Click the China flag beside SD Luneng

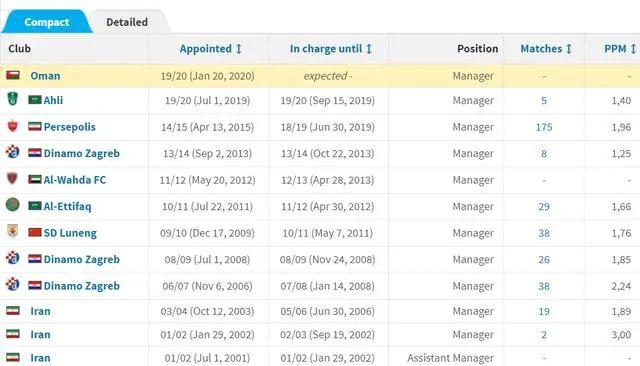(35, 233)
